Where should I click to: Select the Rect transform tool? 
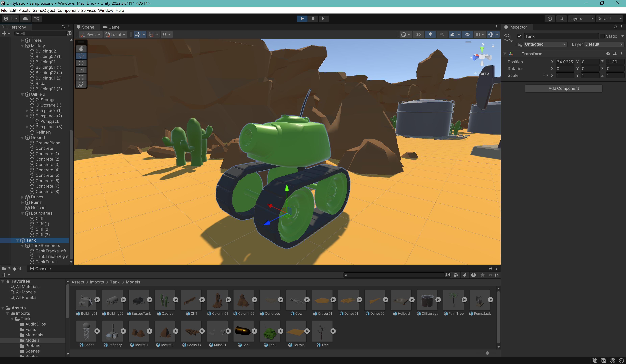click(81, 77)
